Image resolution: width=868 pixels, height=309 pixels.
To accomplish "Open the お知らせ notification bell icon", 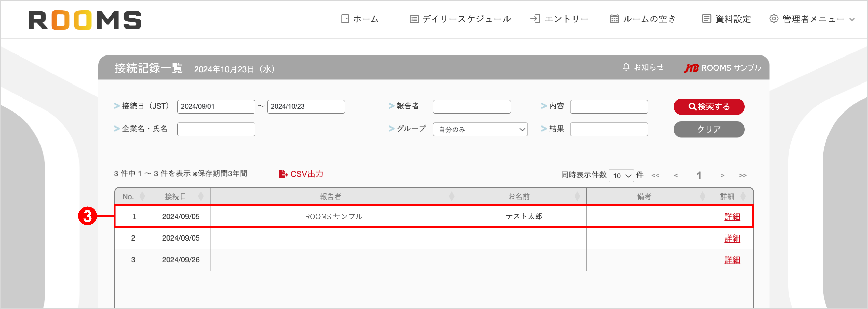I will coord(626,67).
